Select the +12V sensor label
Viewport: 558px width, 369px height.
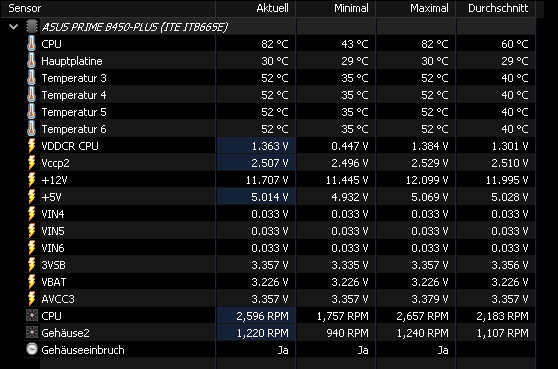(54, 180)
